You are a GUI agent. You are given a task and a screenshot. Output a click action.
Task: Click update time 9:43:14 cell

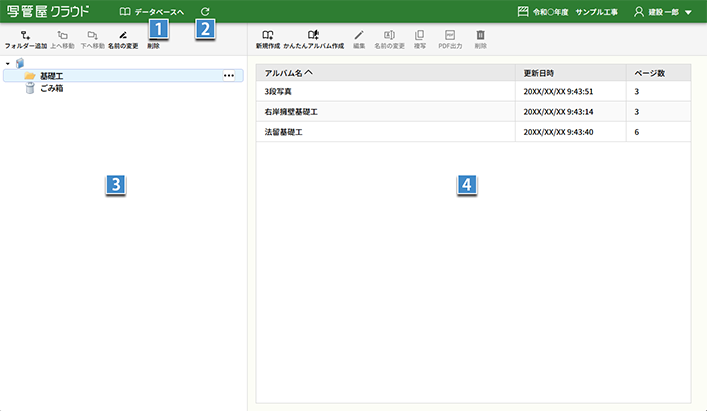point(571,112)
